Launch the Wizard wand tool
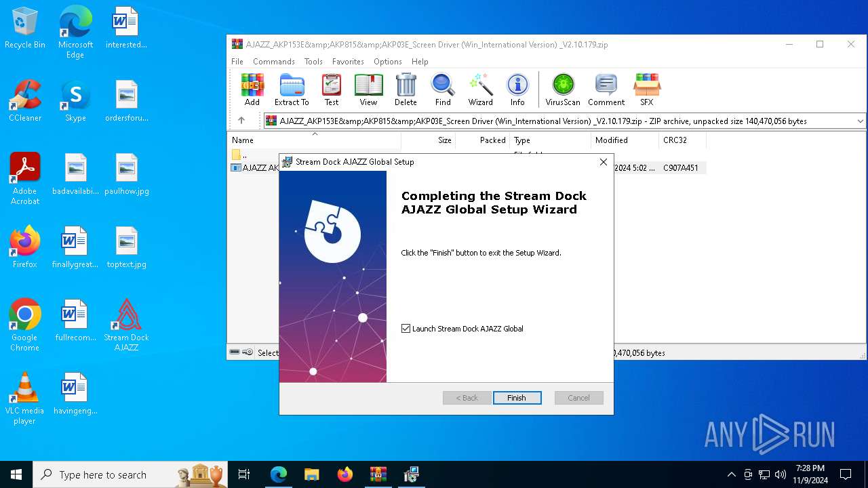Image resolution: width=868 pixels, height=488 pixels. 480,90
